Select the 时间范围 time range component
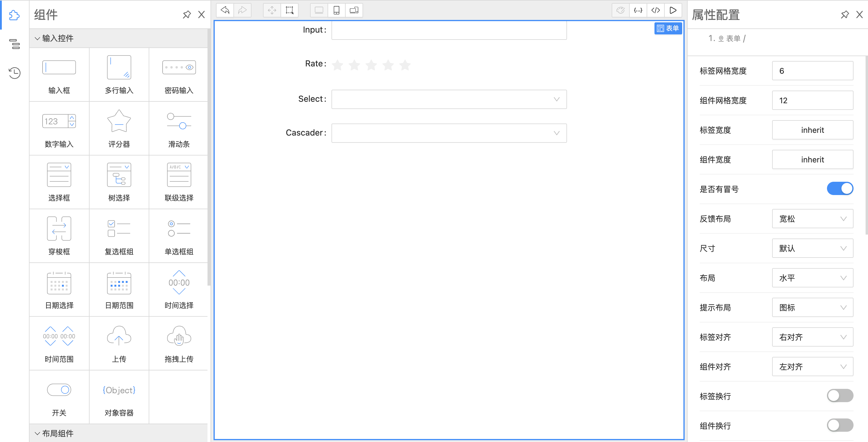 (59, 344)
